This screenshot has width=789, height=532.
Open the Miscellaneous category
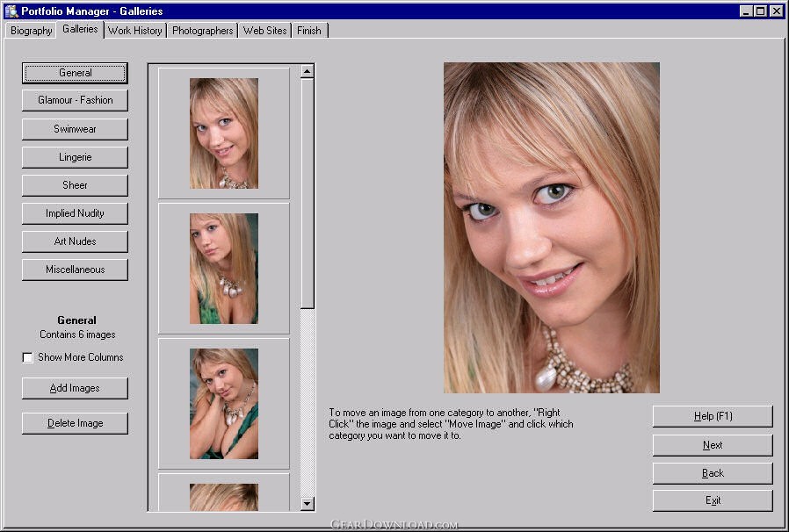75,270
